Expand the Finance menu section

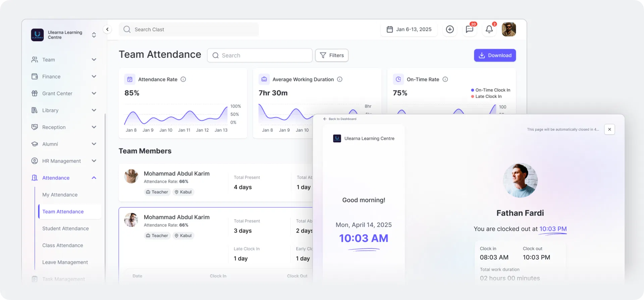(x=94, y=76)
